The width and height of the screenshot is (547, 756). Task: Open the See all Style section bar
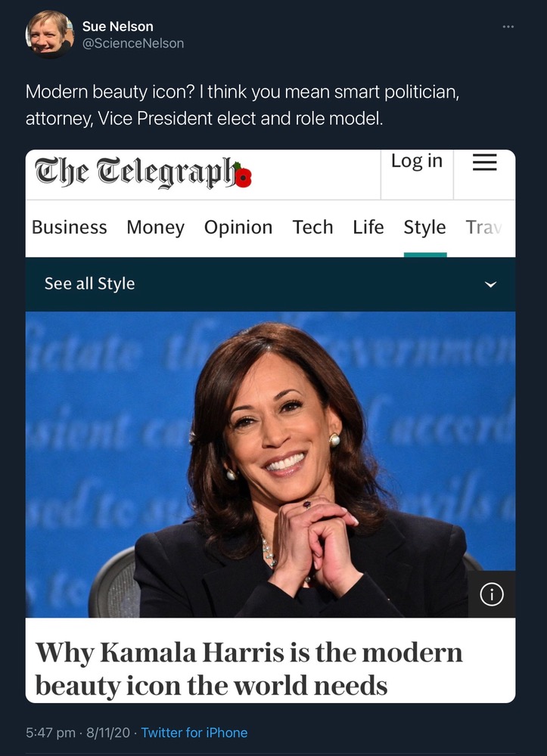(270, 284)
